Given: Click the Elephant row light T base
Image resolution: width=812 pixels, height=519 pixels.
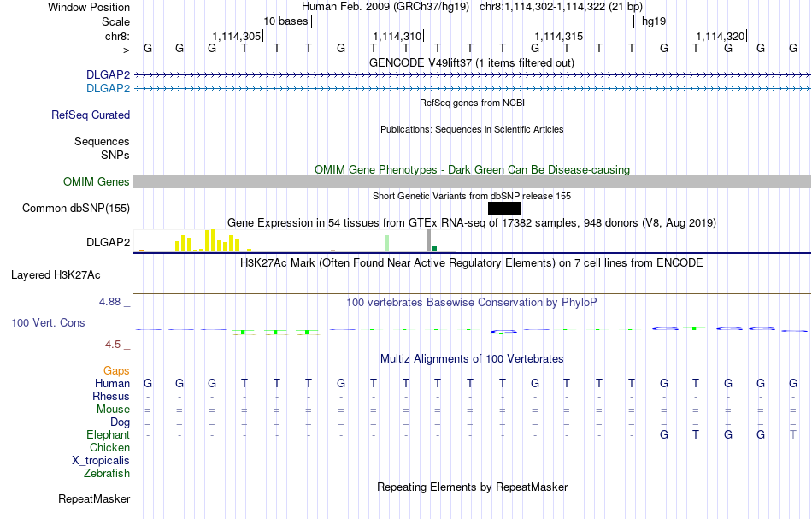Looking at the screenshot, I should [x=793, y=434].
